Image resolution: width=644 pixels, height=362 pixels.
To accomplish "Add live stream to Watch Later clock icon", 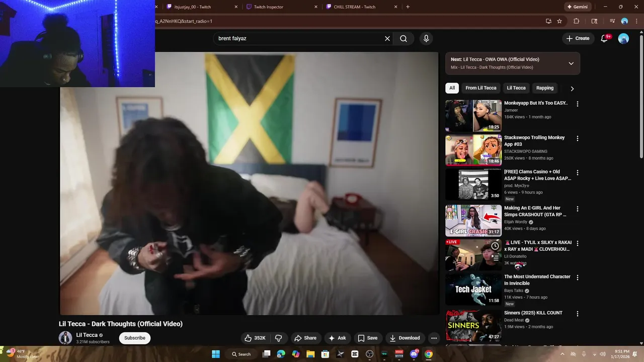I will 495,246.
